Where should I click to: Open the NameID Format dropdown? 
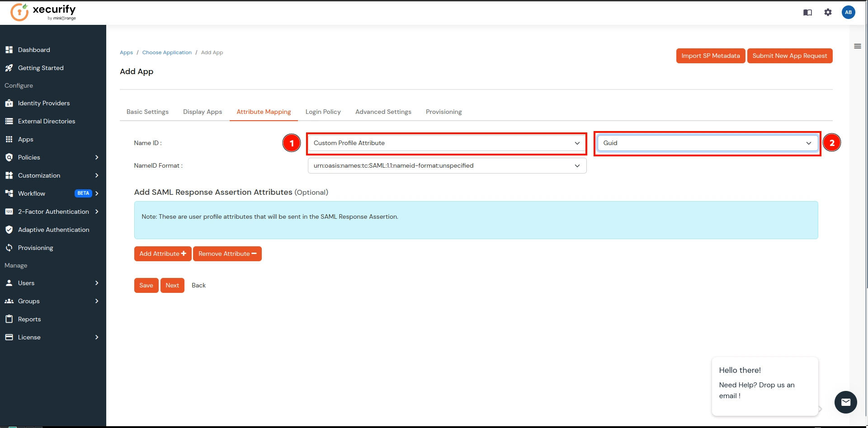447,165
